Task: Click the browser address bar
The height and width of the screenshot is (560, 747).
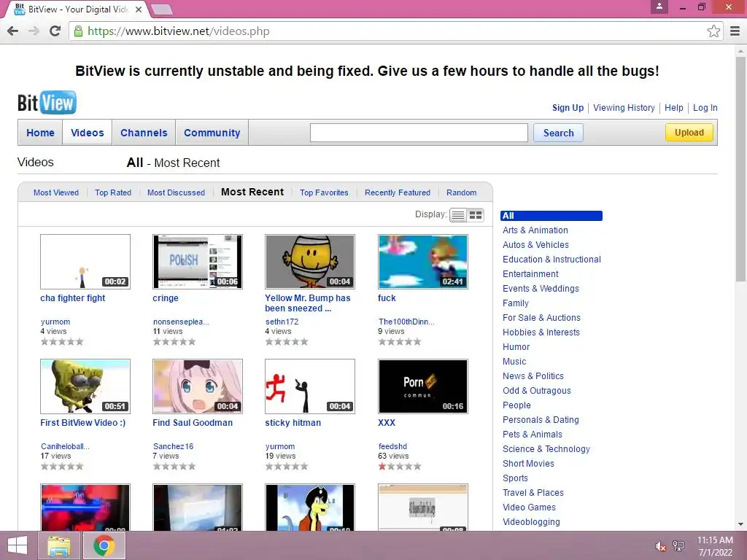Action: coord(395,31)
